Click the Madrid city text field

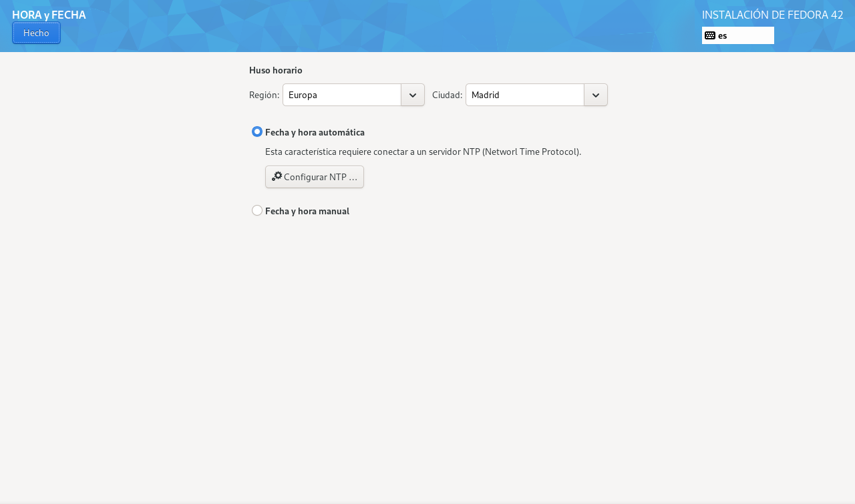pyautogui.click(x=525, y=95)
